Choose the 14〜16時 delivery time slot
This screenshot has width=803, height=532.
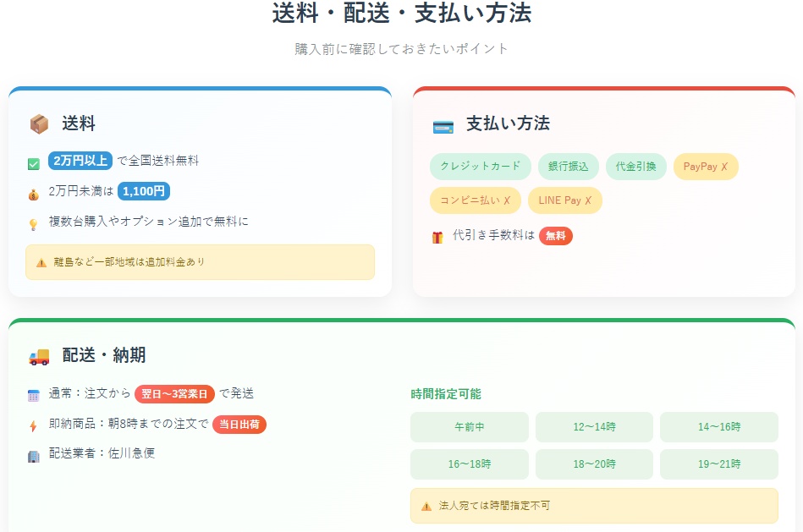(719, 427)
